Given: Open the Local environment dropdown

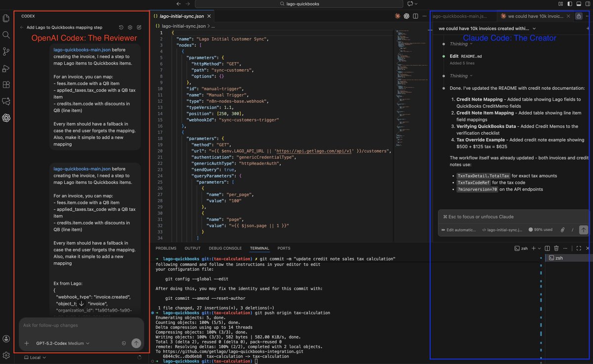Looking at the screenshot, I should click(x=35, y=357).
